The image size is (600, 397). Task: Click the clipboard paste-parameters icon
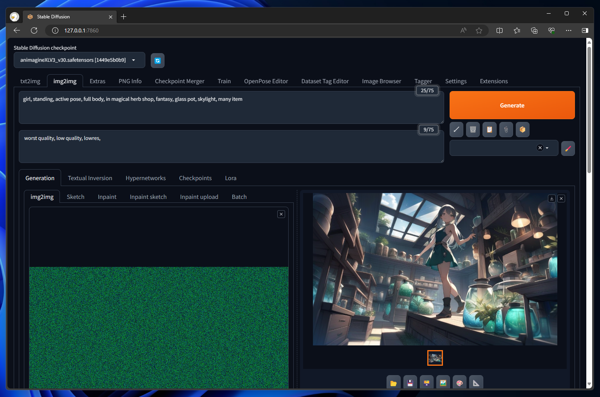(489, 130)
